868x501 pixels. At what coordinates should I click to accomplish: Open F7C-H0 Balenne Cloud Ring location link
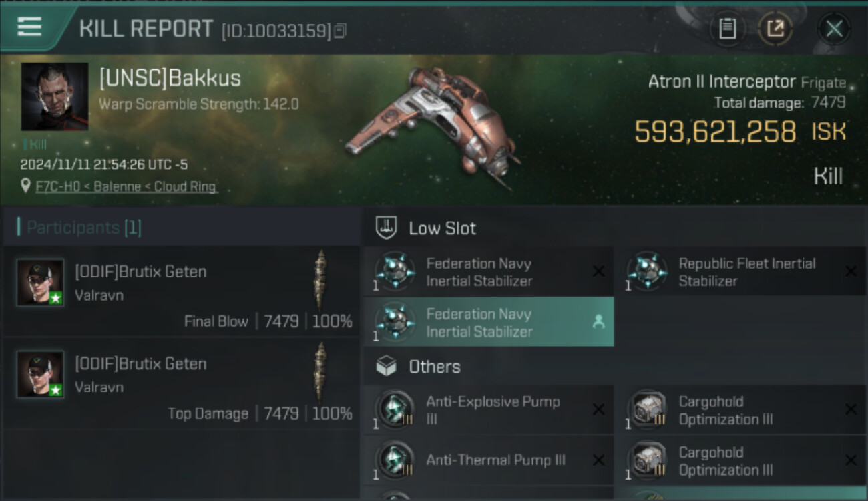pos(126,187)
